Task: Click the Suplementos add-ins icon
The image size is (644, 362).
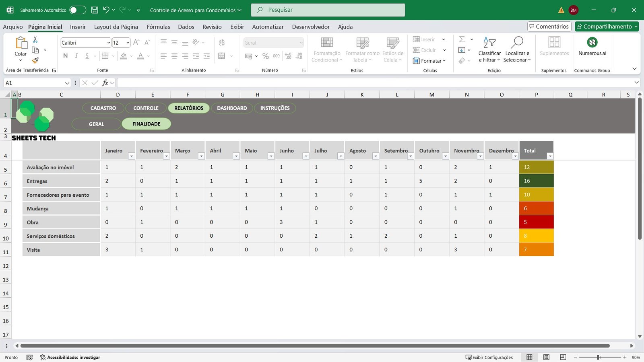Action: pyautogui.click(x=554, y=42)
